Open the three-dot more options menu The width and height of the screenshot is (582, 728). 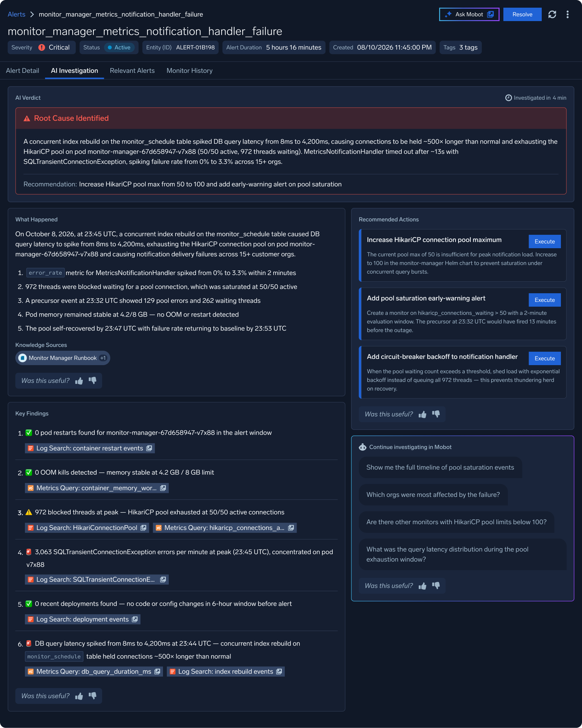tap(568, 14)
